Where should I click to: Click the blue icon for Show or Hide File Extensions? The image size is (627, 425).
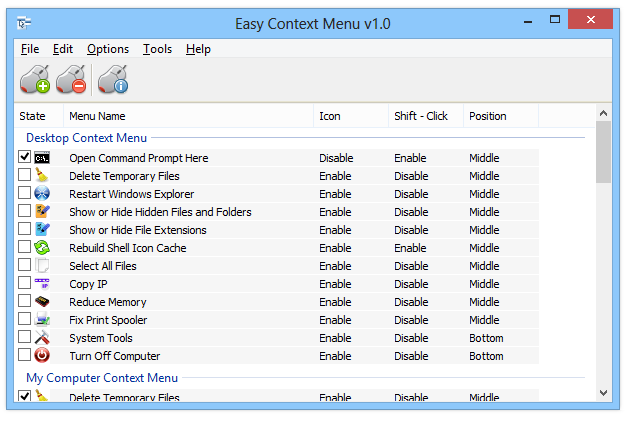pyautogui.click(x=42, y=229)
